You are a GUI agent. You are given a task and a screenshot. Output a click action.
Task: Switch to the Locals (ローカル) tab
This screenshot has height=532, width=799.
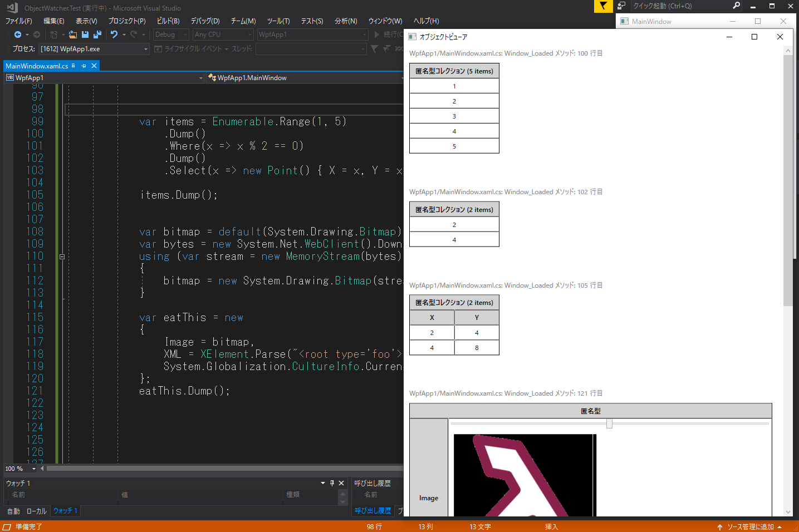[x=37, y=511]
